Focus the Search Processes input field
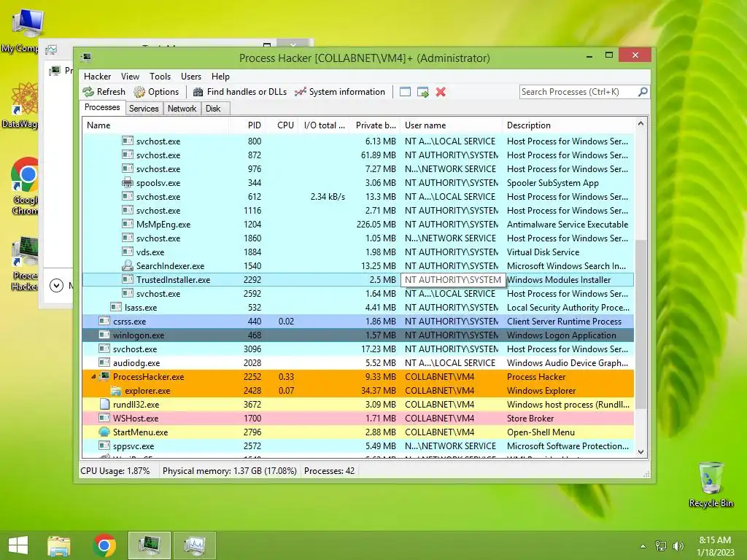This screenshot has height=560, width=747. tap(578, 92)
